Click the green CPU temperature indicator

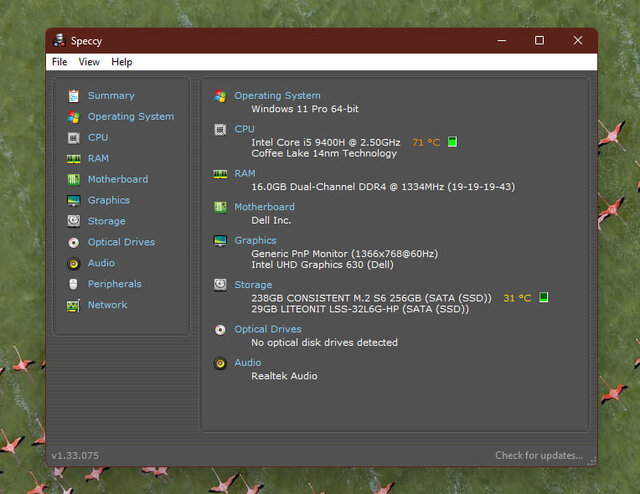[x=452, y=142]
